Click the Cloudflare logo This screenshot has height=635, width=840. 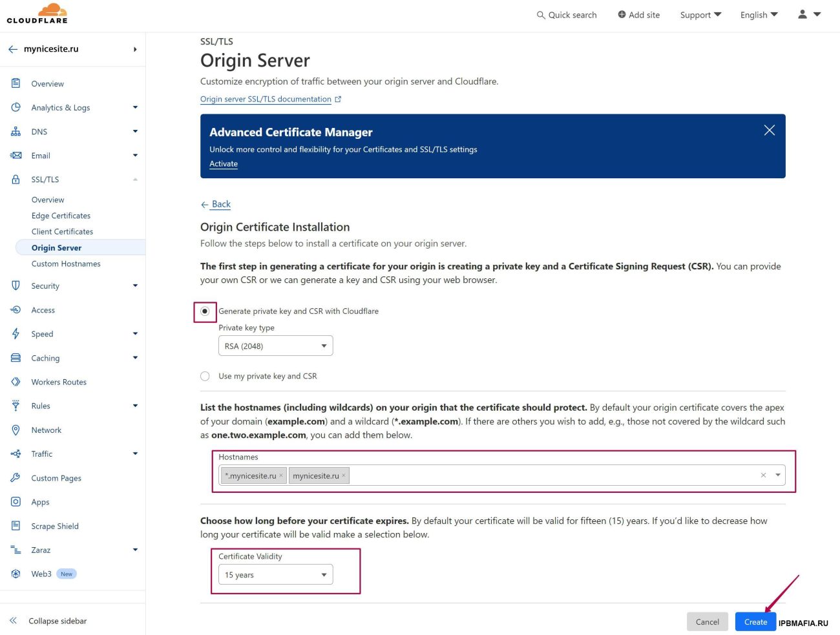[37, 14]
